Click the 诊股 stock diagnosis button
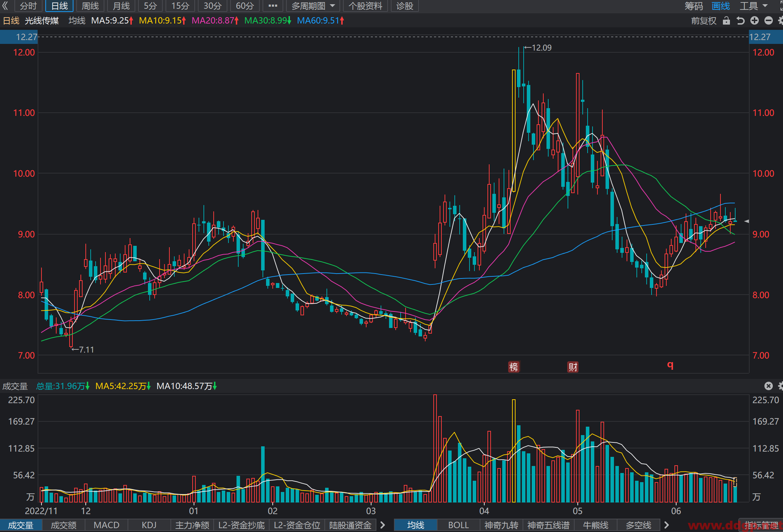This screenshot has height=532, width=783. (405, 6)
